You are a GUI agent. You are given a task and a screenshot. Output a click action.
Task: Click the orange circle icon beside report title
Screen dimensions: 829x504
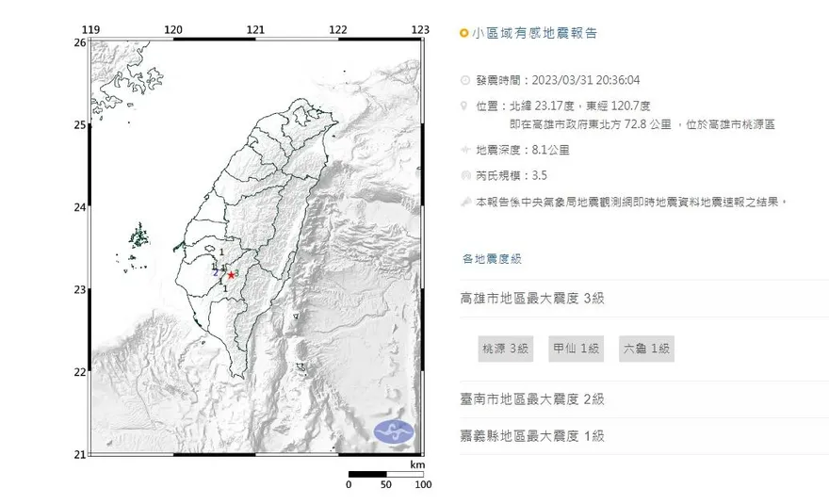click(463, 33)
